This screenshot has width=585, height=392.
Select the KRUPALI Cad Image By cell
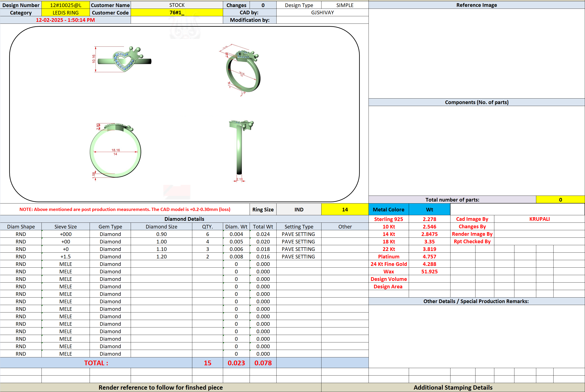click(539, 219)
